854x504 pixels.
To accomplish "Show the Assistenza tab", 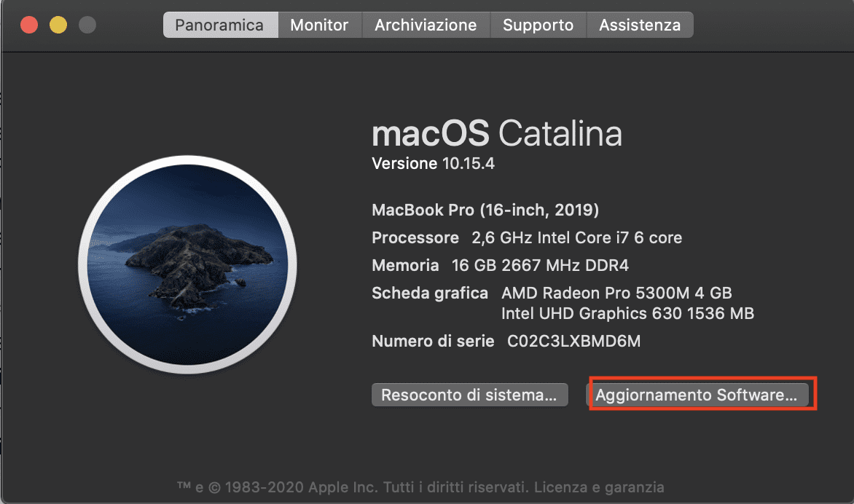I will tap(640, 25).
